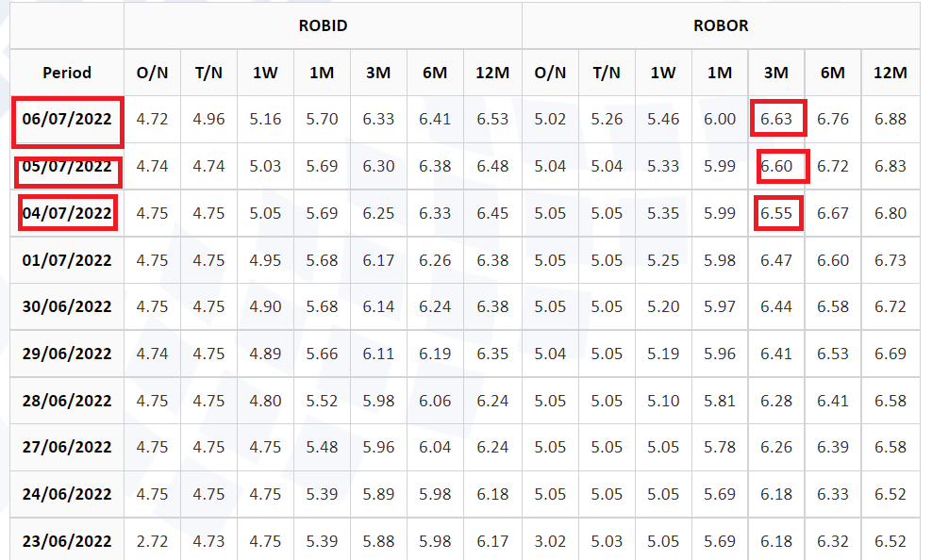Screen dimensions: 932x560
Task: Select the date cell 23/06/2022
Action: tap(67, 541)
